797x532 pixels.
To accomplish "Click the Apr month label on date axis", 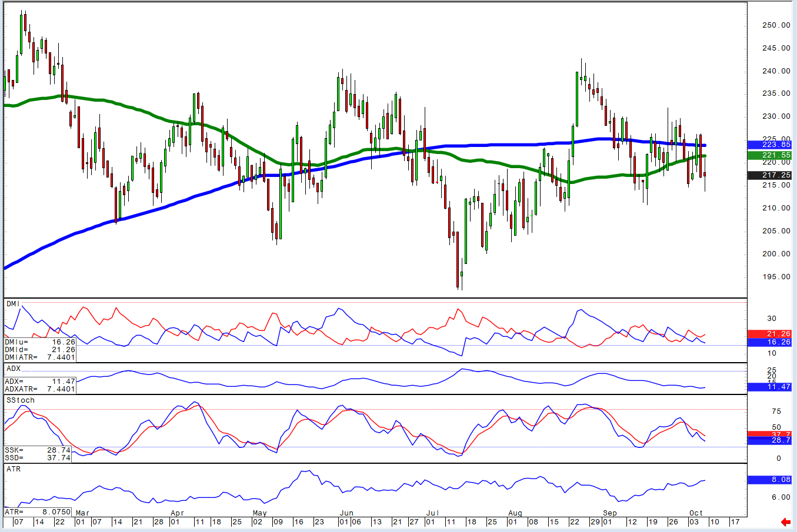I will 177,513.
